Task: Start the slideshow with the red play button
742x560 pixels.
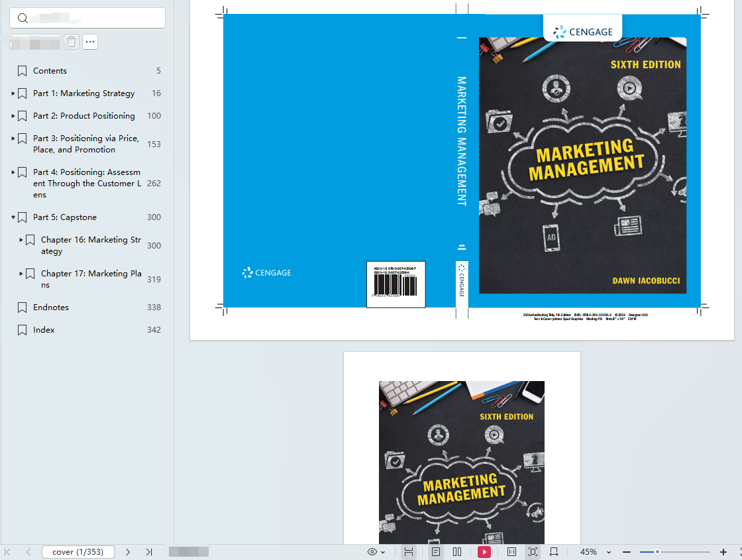Action: tap(484, 552)
